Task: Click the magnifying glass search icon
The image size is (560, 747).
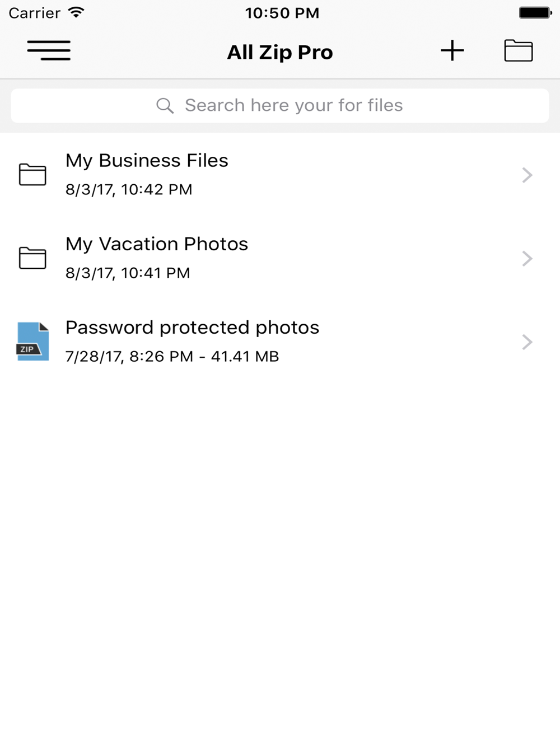Action: pos(165,105)
